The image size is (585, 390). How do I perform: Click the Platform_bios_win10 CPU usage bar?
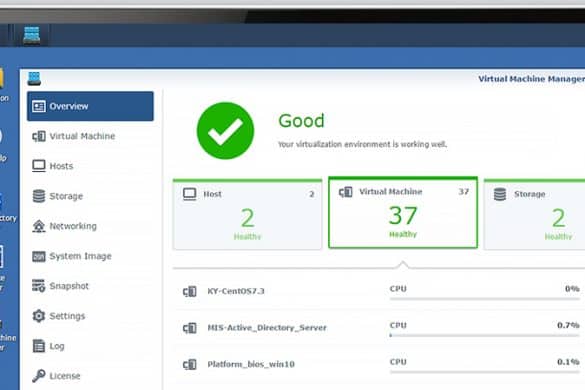coord(485,372)
